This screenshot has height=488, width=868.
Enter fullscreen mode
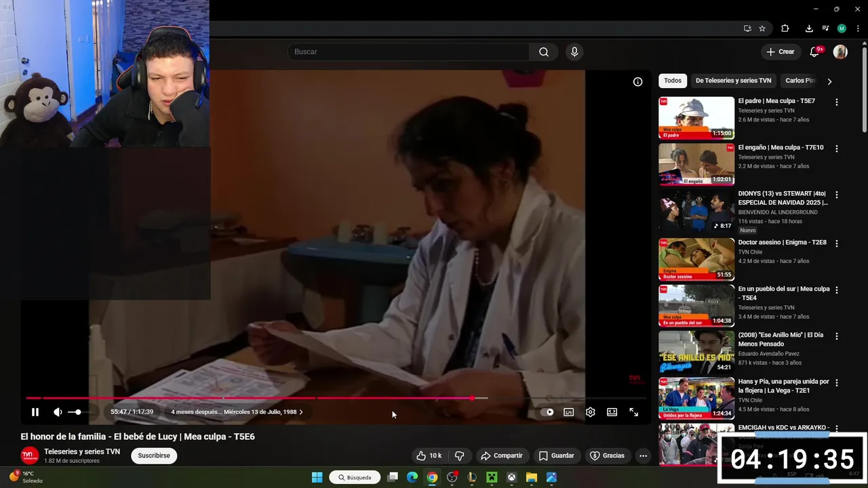point(633,412)
